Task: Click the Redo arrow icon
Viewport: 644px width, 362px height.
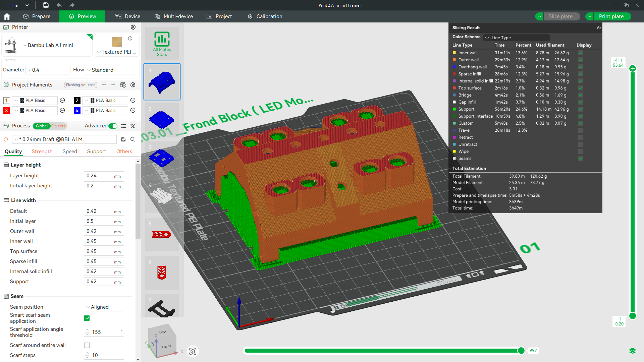Action: click(x=72, y=5)
